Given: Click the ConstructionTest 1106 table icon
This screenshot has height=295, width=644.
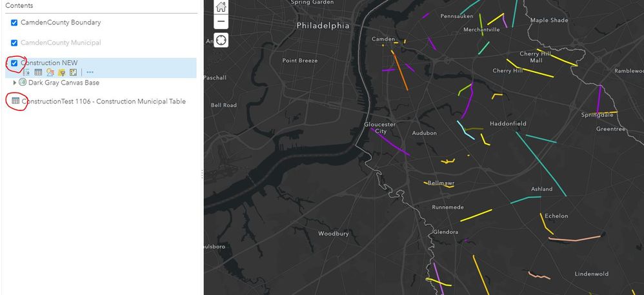Looking at the screenshot, I should [15, 101].
